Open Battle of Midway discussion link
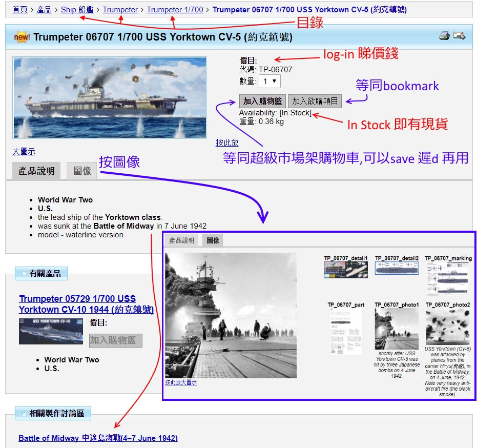The width and height of the screenshot is (477, 448). click(x=98, y=438)
